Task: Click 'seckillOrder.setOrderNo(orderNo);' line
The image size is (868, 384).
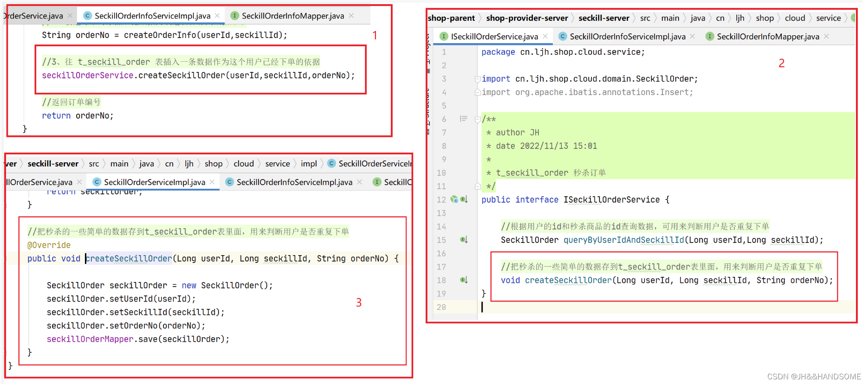Action: [x=126, y=326]
